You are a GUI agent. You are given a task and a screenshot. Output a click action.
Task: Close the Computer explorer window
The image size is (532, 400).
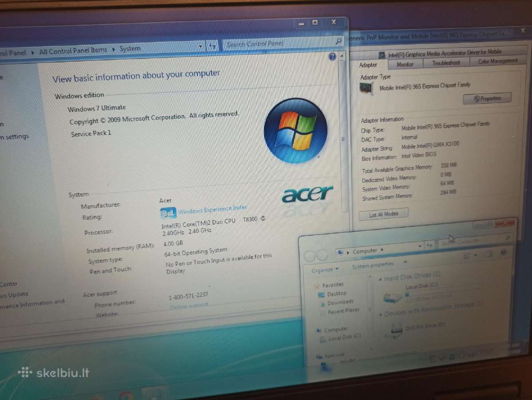pyautogui.click(x=504, y=223)
